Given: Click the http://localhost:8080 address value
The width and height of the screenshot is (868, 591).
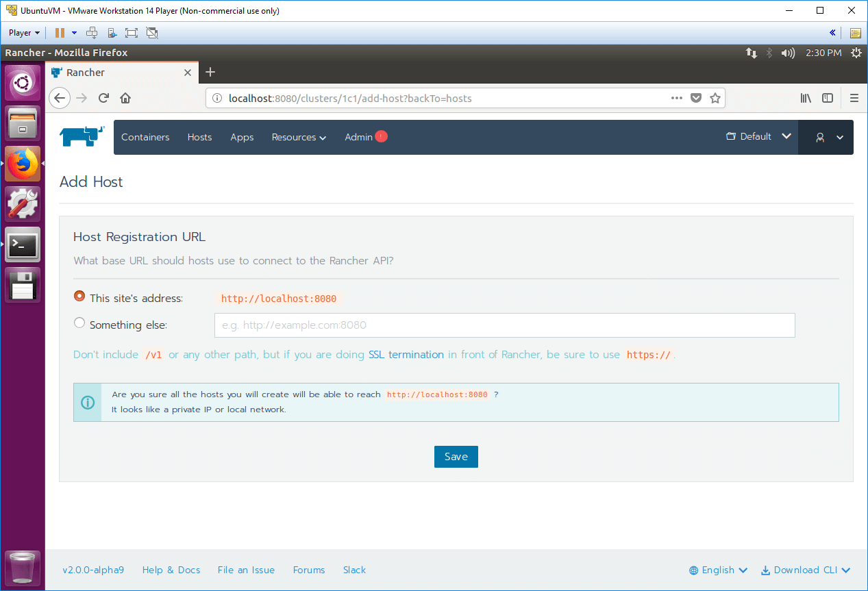Looking at the screenshot, I should (279, 299).
